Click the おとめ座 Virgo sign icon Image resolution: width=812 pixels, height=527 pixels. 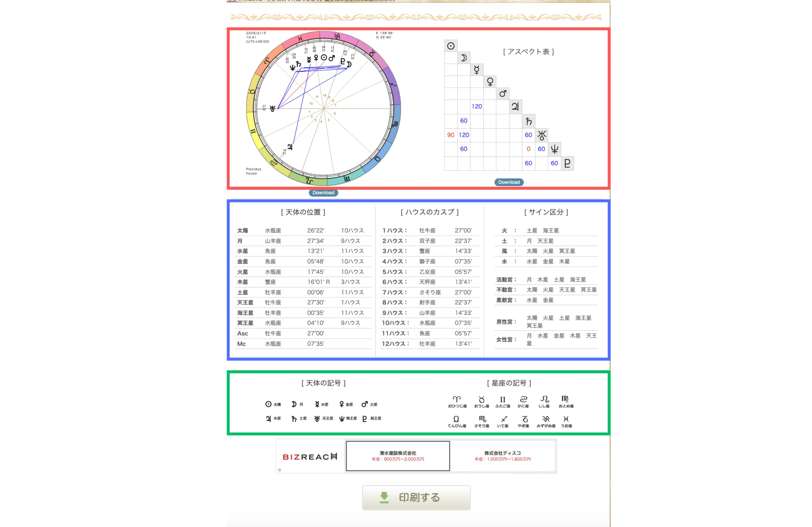click(565, 399)
